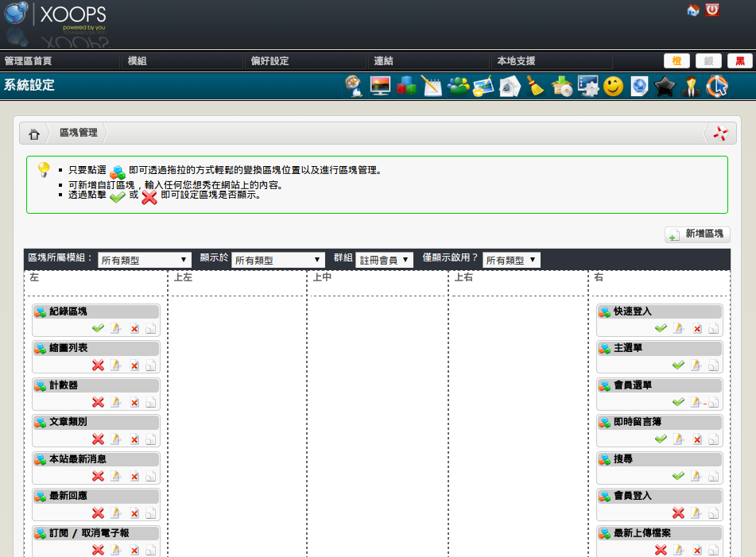Enable the 文章類別 block via red X
756x557 pixels.
98,439
